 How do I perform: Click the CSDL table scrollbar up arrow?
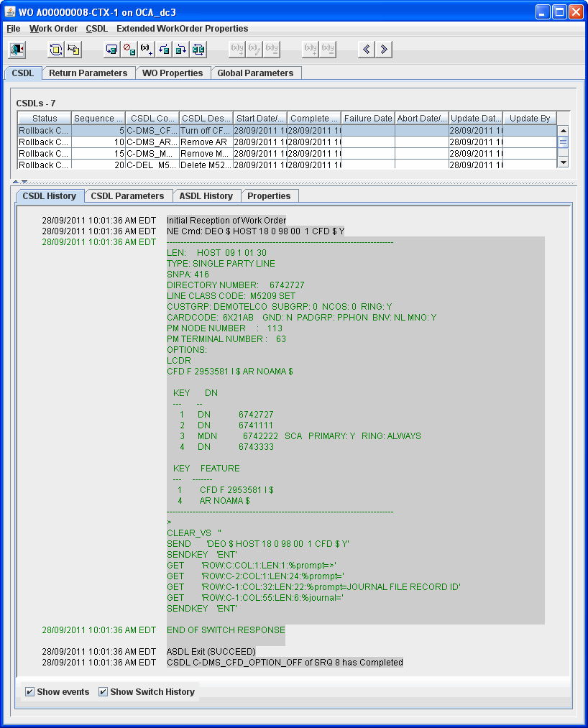563,131
